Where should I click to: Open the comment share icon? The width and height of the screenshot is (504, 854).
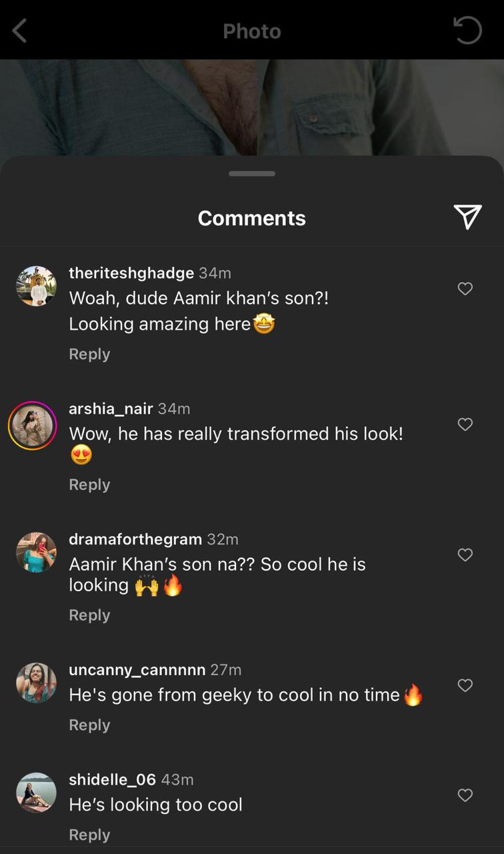click(469, 217)
